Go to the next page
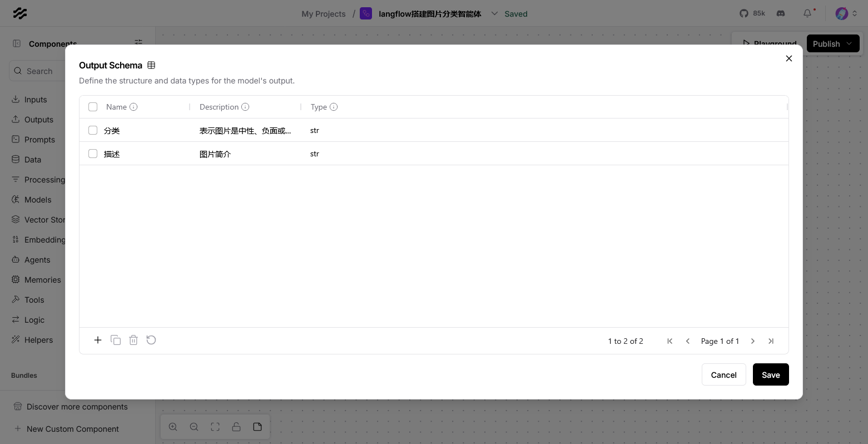The image size is (868, 444). (x=753, y=341)
